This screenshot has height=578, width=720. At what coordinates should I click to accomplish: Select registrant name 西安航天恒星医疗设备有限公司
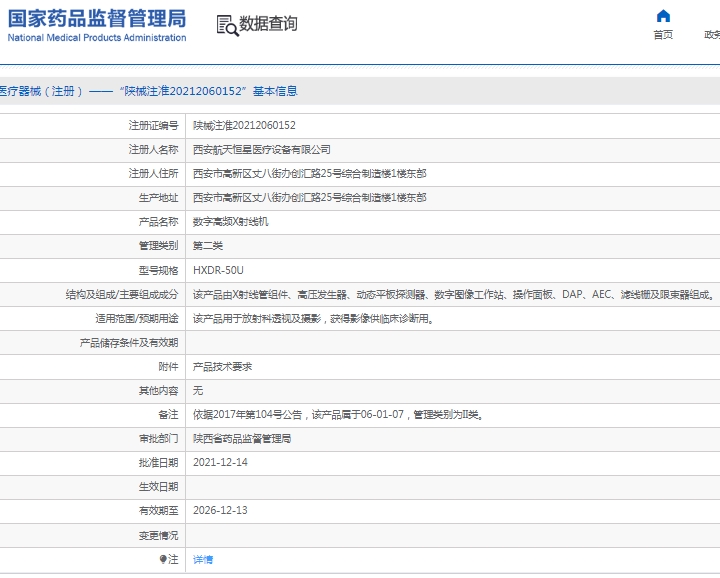(x=262, y=150)
